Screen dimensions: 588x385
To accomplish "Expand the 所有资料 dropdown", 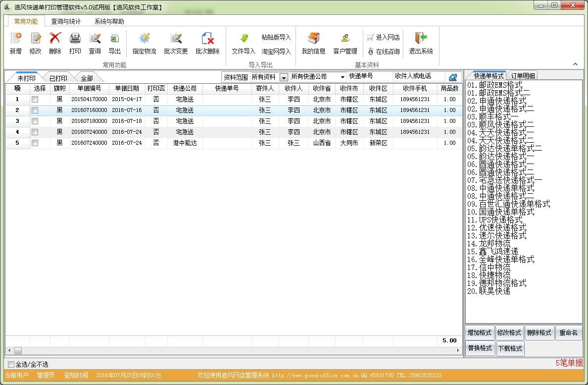I will [284, 78].
